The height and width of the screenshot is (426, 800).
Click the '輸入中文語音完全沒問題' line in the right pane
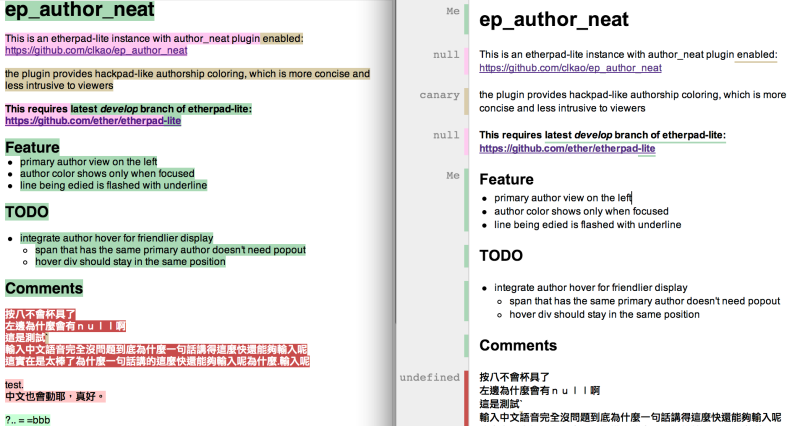pos(630,417)
